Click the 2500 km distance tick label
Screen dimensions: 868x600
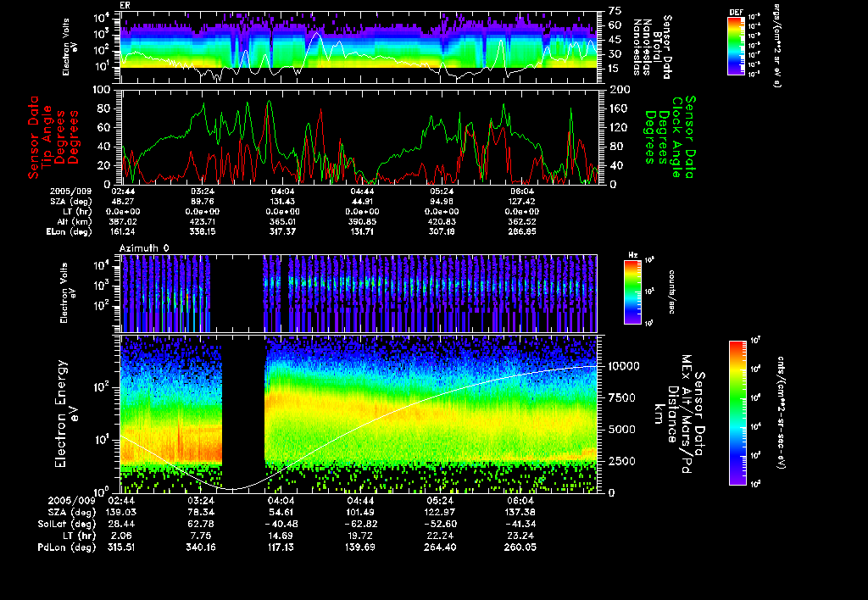(622, 460)
